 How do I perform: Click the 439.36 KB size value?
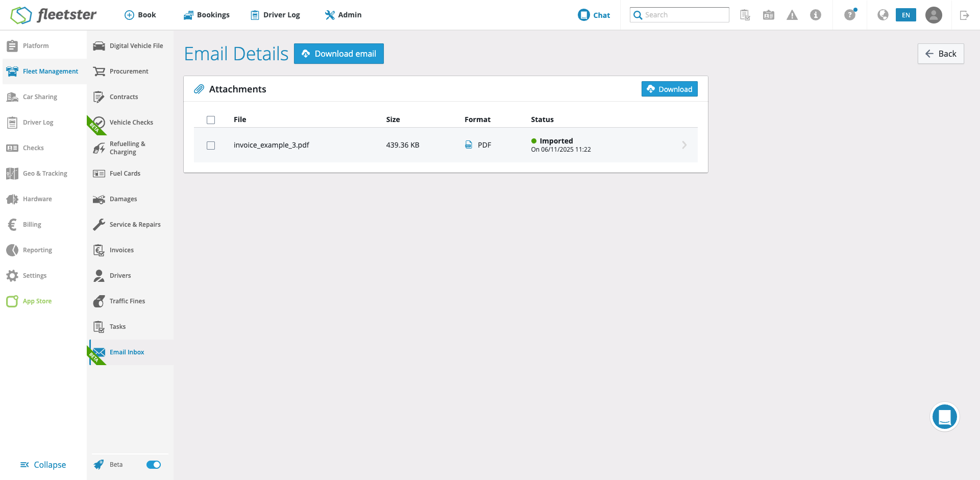(x=403, y=145)
